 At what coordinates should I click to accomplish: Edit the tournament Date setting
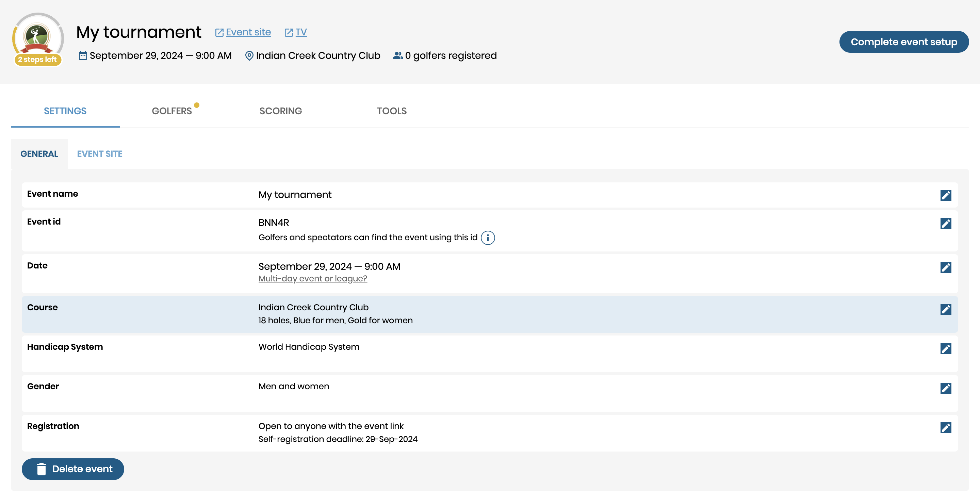pos(945,267)
